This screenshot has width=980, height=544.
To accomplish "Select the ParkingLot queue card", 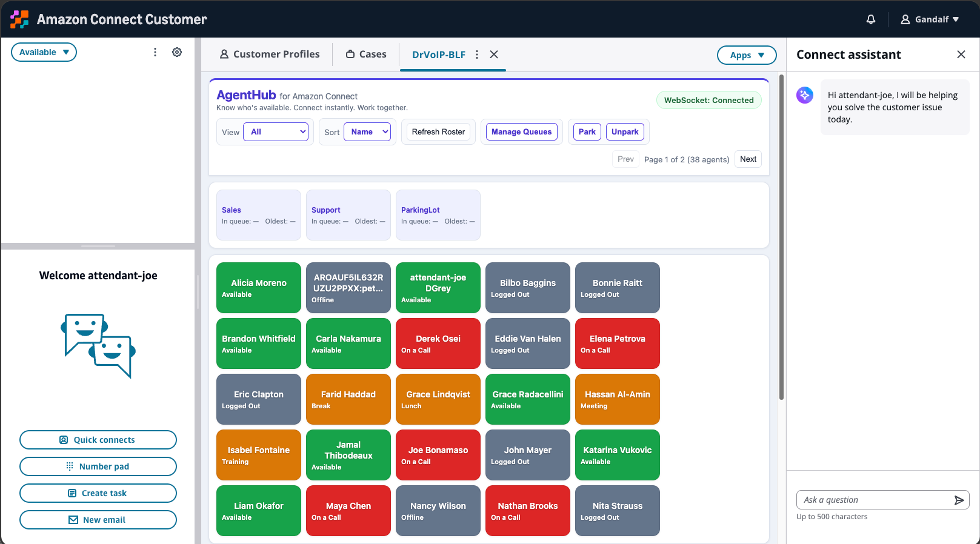I will (438, 215).
